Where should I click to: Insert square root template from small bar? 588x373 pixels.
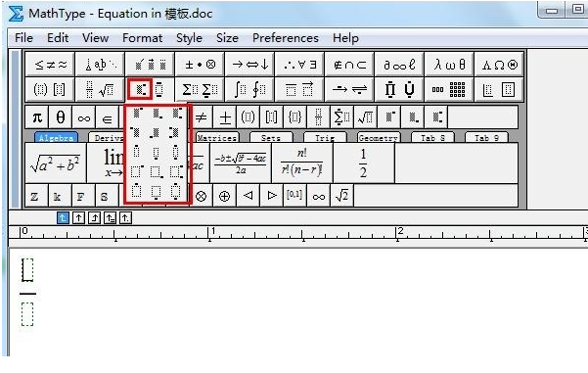click(x=366, y=117)
